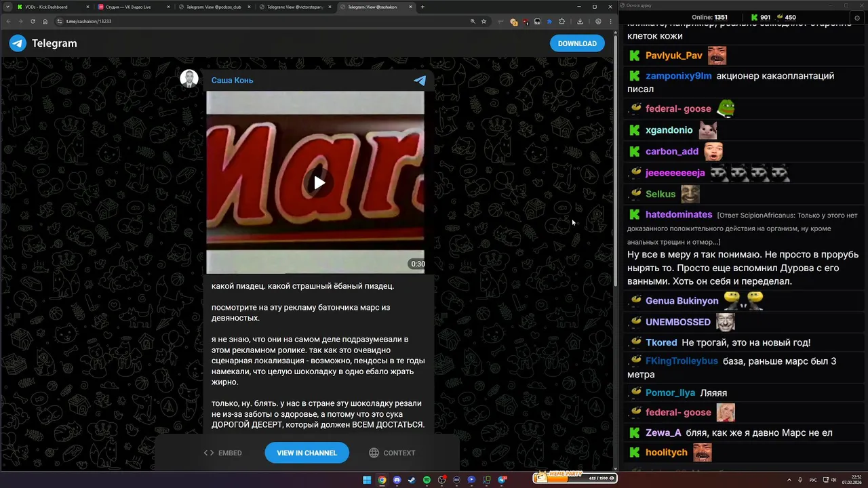Open the Chrome three-dot menu
This screenshot has height=488, width=868.
[610, 21]
